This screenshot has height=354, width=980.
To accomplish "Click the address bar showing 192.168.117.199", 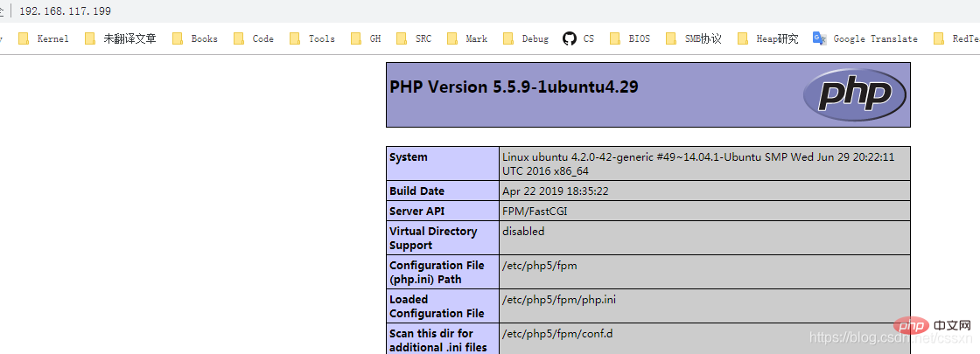I will tap(66, 10).
